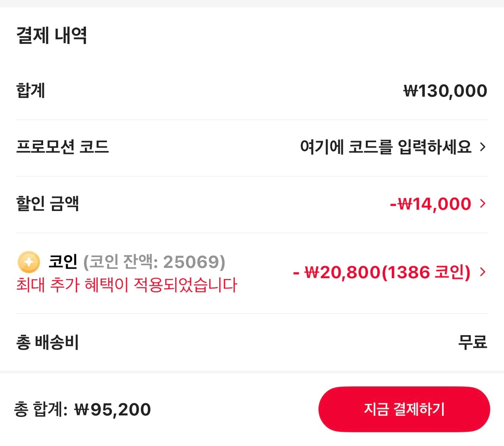
Task: Tap the 총 배송비 shipping label
Action: 47,342
